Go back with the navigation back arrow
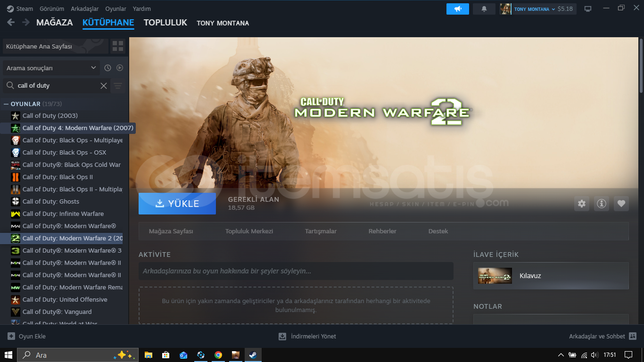 [11, 22]
